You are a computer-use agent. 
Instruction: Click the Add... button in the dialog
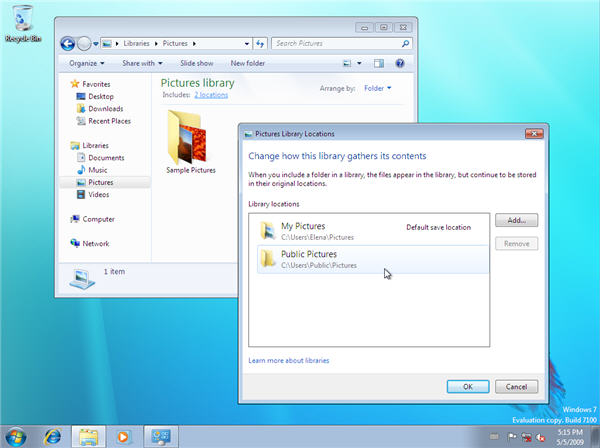pyautogui.click(x=516, y=220)
